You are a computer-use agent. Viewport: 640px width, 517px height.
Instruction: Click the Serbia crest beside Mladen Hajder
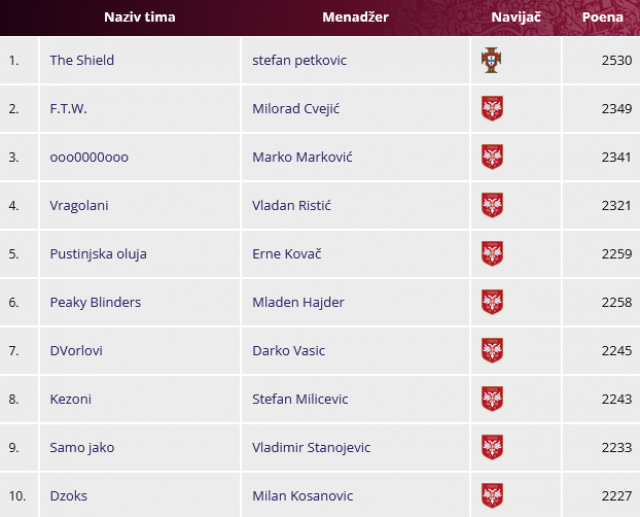[x=491, y=302]
